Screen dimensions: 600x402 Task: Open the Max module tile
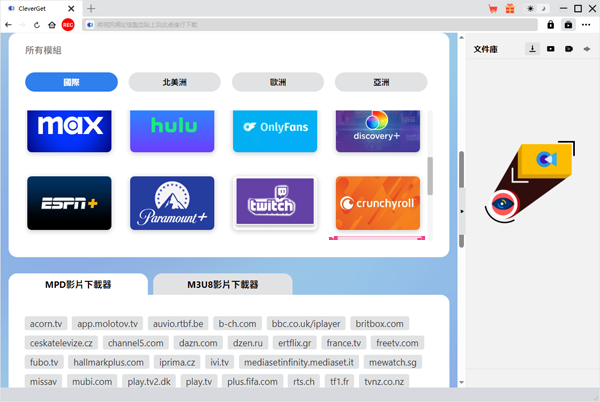[69, 131]
